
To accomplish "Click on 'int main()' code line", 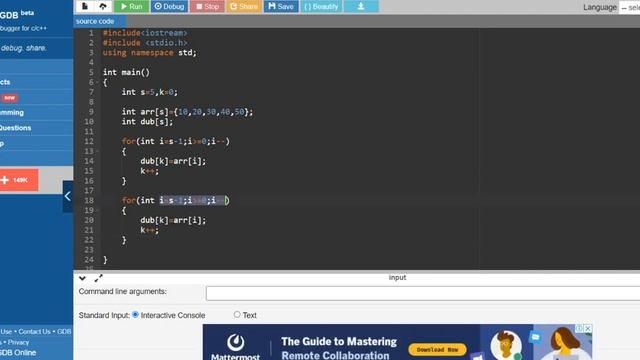I will [126, 72].
